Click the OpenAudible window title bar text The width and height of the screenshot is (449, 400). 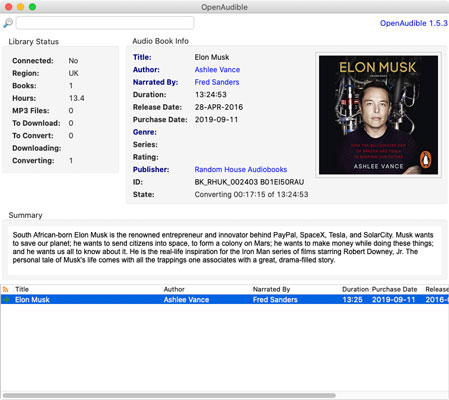point(224,7)
